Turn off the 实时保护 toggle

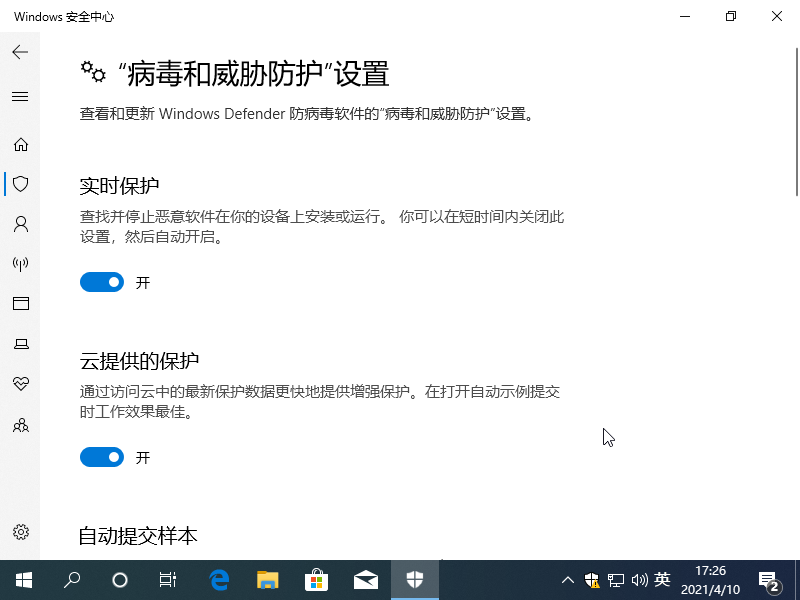101,282
